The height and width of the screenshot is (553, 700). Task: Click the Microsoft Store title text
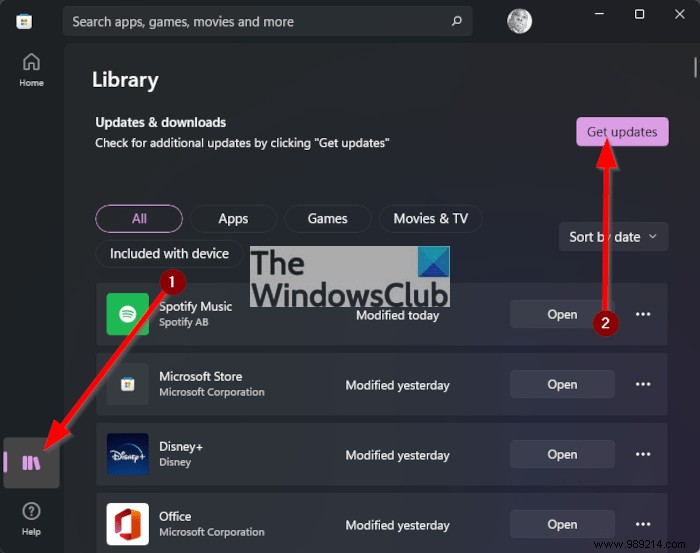pyautogui.click(x=200, y=376)
